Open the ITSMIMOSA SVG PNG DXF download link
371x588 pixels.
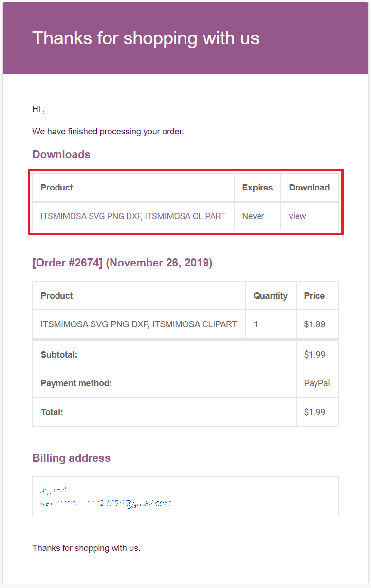133,216
